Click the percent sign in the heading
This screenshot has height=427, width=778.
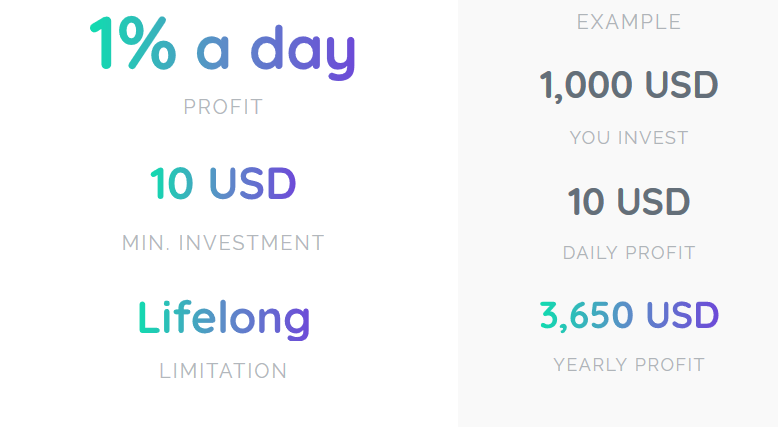(147, 43)
